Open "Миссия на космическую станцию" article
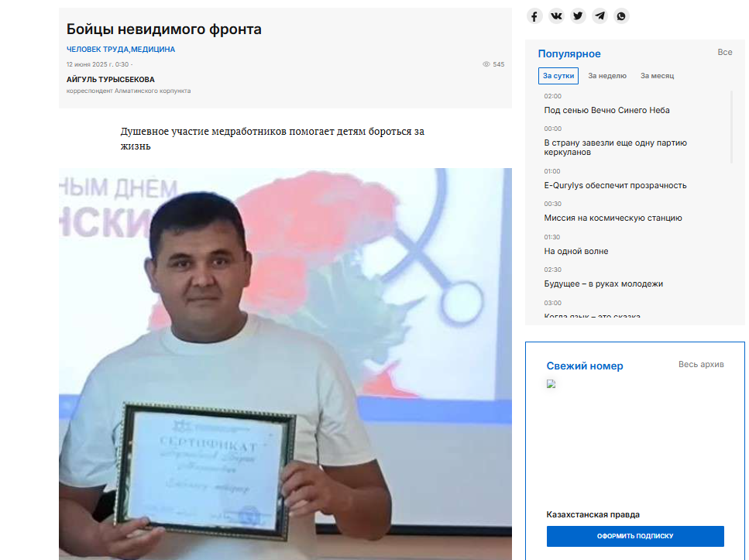This screenshot has width=749, height=560. (x=613, y=218)
